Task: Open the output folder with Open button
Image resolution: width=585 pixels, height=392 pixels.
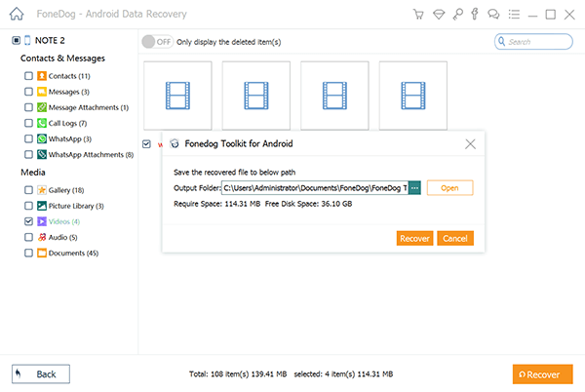Action: pyautogui.click(x=449, y=188)
